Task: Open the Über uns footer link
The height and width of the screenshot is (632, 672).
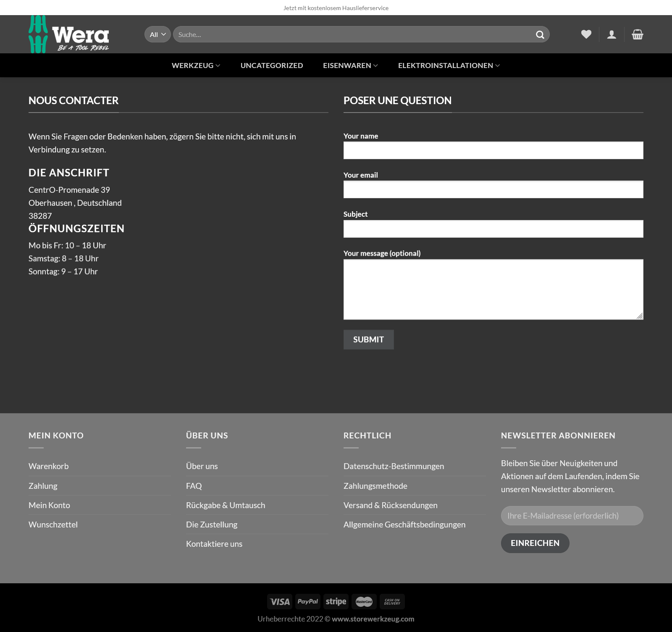Action: point(202,466)
